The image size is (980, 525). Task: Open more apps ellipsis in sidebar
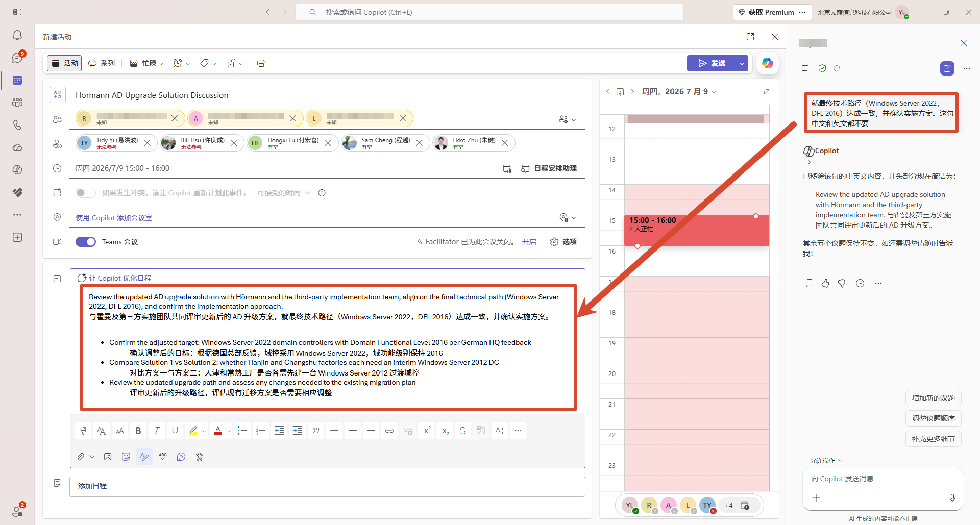(x=17, y=215)
